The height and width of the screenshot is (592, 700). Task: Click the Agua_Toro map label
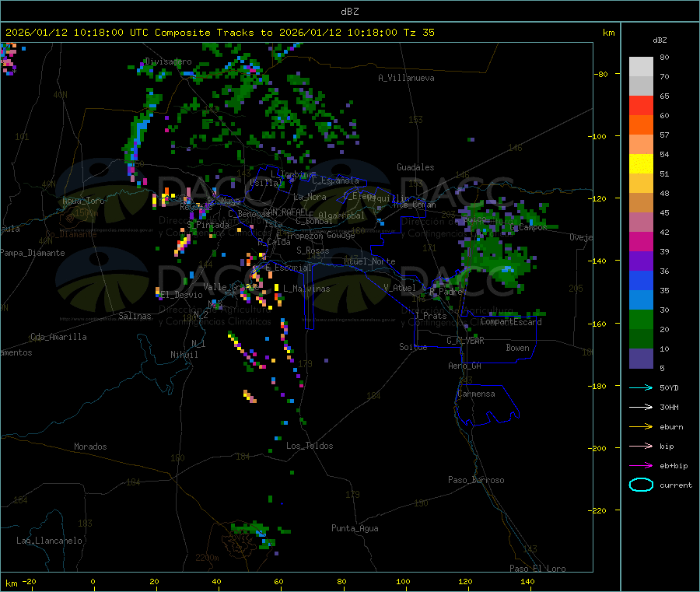pos(83,201)
